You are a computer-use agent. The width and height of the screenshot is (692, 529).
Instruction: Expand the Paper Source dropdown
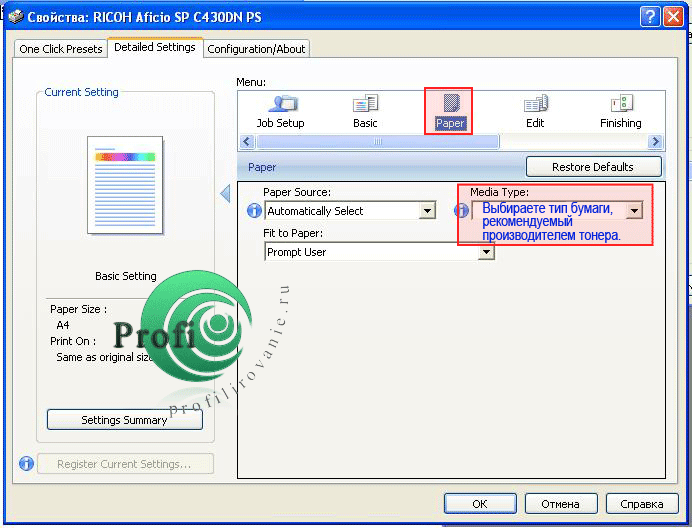click(x=427, y=211)
